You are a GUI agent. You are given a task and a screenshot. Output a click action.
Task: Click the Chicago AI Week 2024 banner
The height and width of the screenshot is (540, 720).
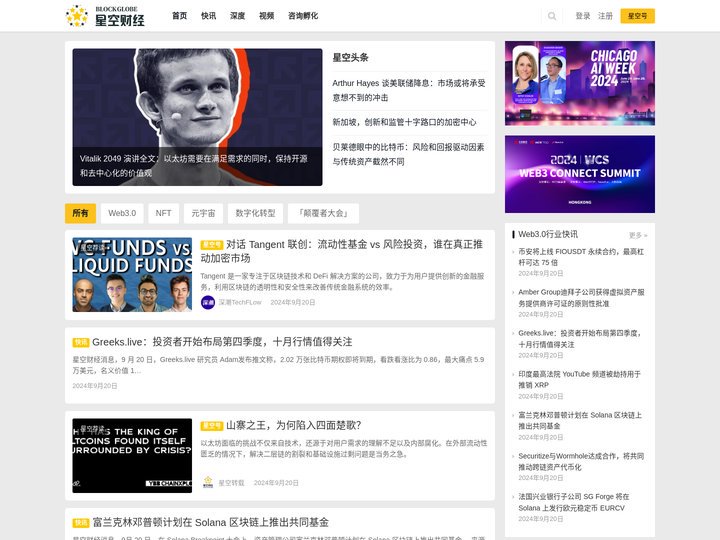click(x=580, y=83)
